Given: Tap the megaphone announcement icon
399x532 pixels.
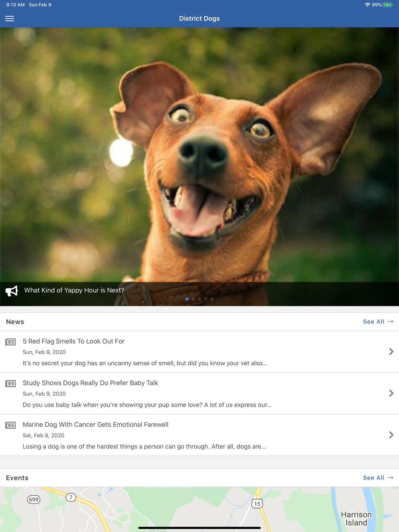Looking at the screenshot, I should coord(12,291).
